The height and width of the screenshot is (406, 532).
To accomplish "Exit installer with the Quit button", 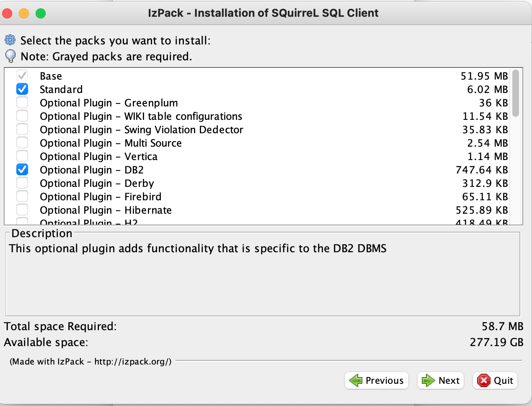I will pyautogui.click(x=495, y=380).
